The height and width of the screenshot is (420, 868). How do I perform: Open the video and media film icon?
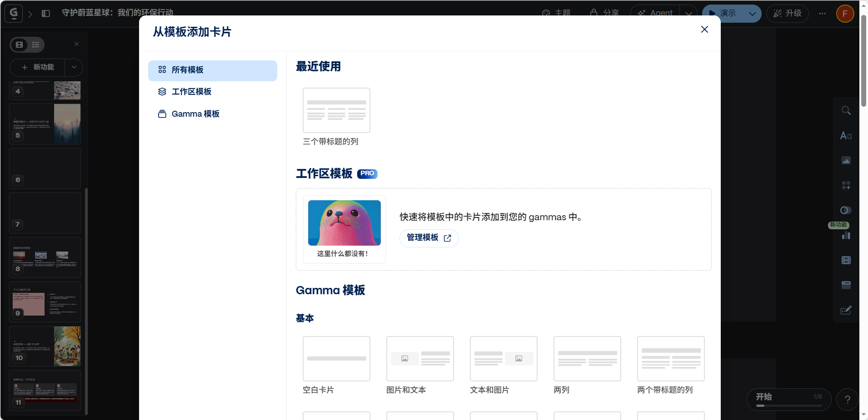pyautogui.click(x=846, y=260)
